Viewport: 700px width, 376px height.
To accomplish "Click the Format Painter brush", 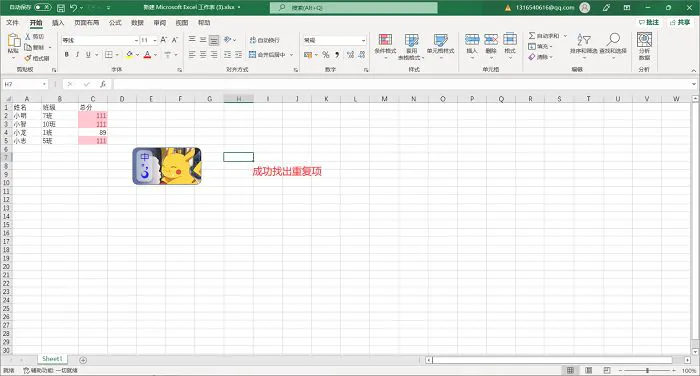I will coord(37,58).
